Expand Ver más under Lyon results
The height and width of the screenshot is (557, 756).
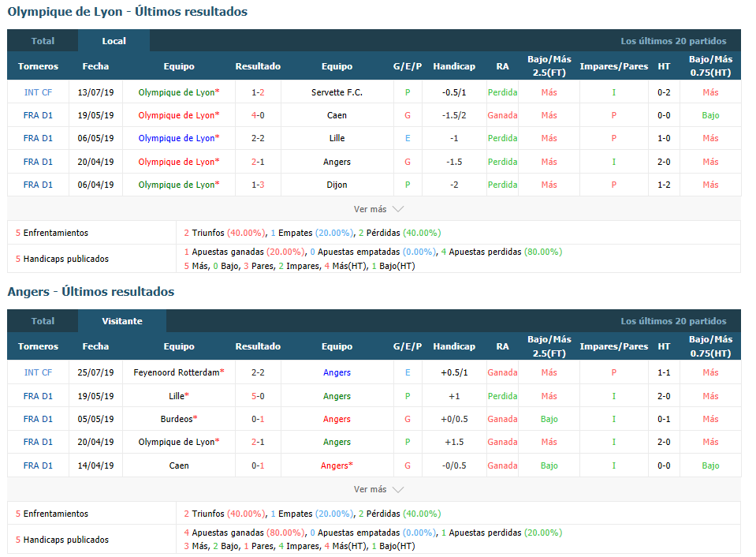[x=370, y=209]
